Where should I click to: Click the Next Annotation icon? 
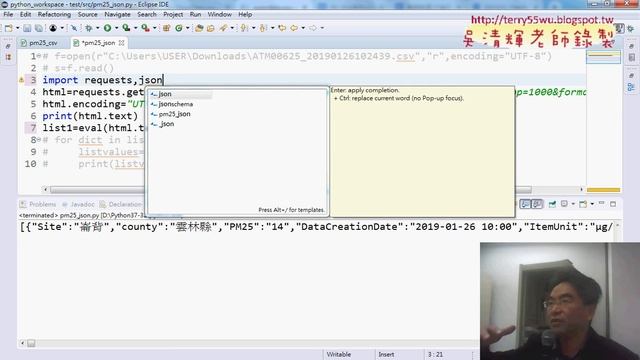[244, 28]
